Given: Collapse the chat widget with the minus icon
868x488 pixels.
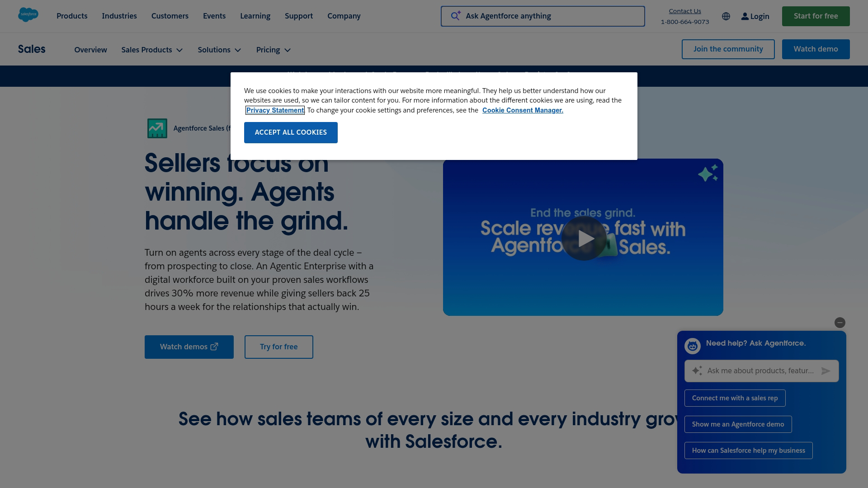Looking at the screenshot, I should [x=840, y=323].
